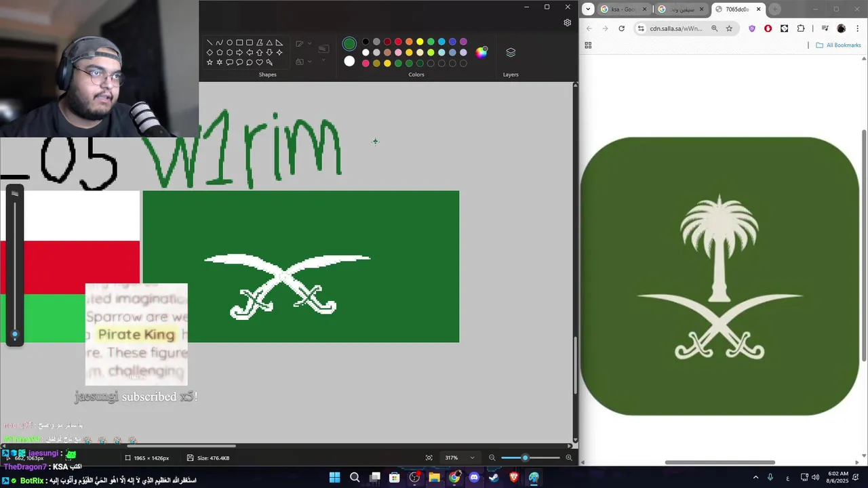Select the rounded rectangle shape

pos(250,42)
